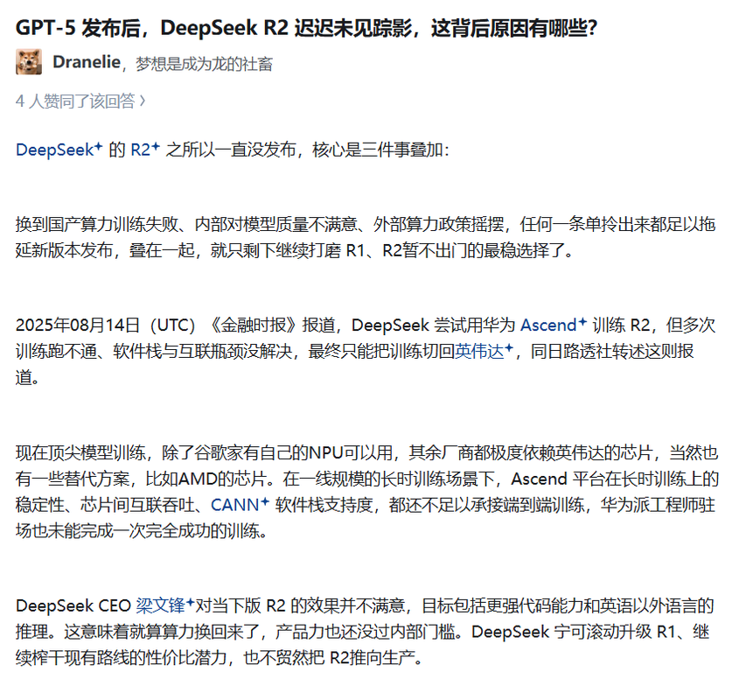The image size is (739, 700).
Task: Click the sentence "核心是三件事叠加"
Action: [378, 150]
